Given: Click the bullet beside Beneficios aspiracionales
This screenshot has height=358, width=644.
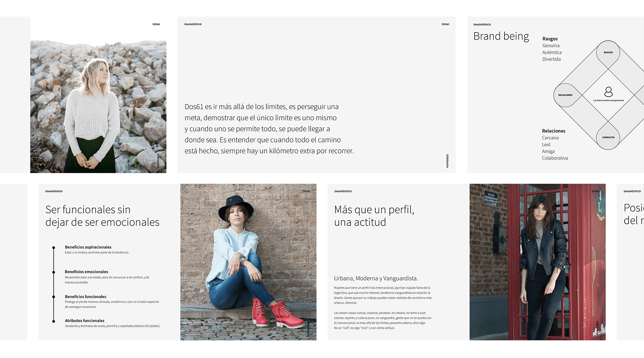Looking at the screenshot, I should (54, 248).
